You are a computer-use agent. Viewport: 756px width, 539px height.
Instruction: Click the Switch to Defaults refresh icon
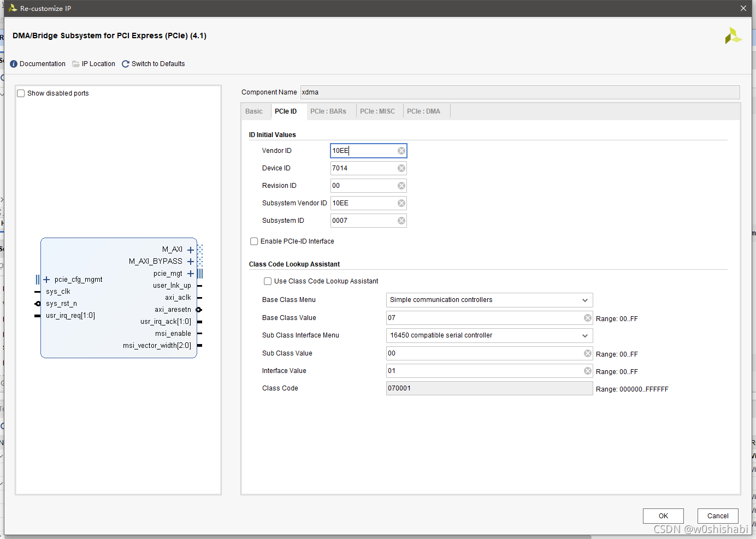pos(126,64)
